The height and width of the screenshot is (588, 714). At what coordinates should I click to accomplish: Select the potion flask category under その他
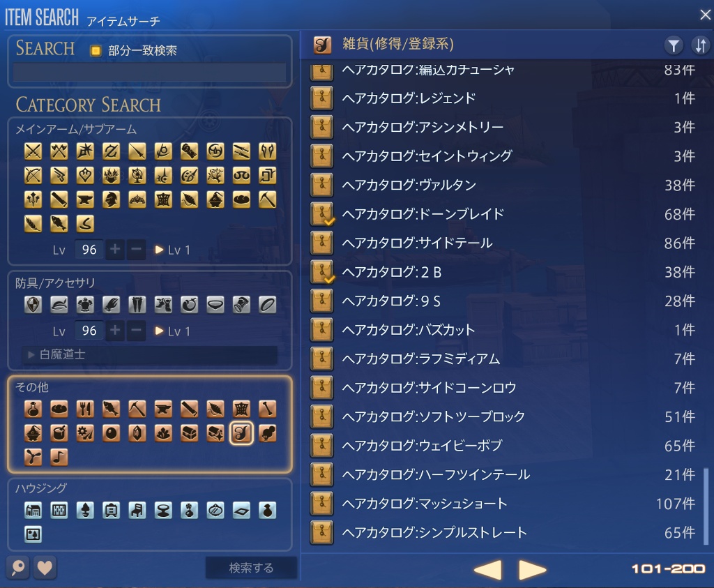(33, 409)
